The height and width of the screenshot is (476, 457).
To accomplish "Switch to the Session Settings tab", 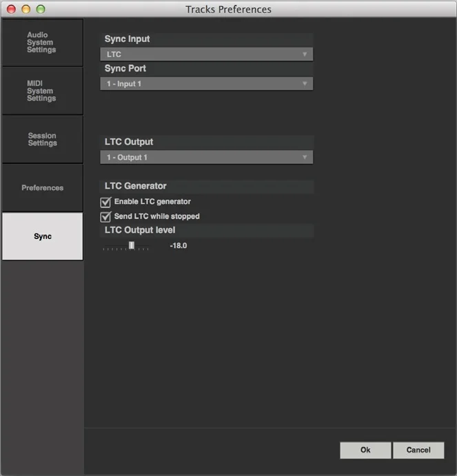I will (x=43, y=139).
